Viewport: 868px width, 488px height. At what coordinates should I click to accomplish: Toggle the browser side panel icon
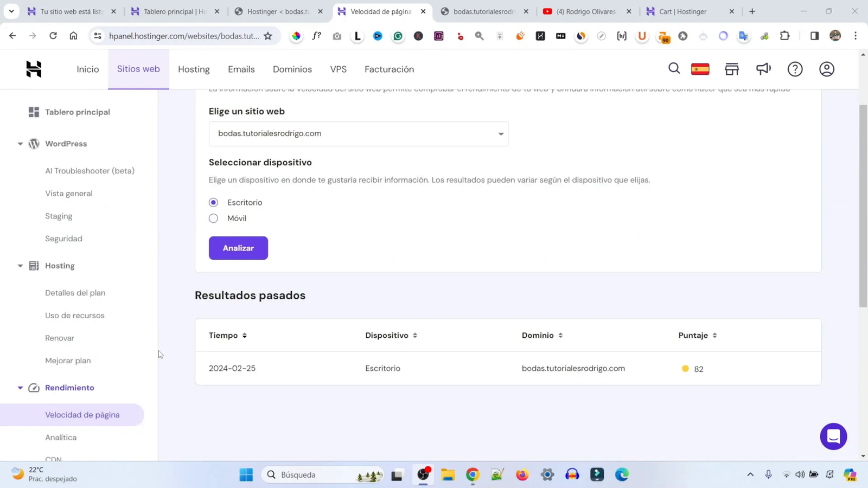pyautogui.click(x=814, y=36)
